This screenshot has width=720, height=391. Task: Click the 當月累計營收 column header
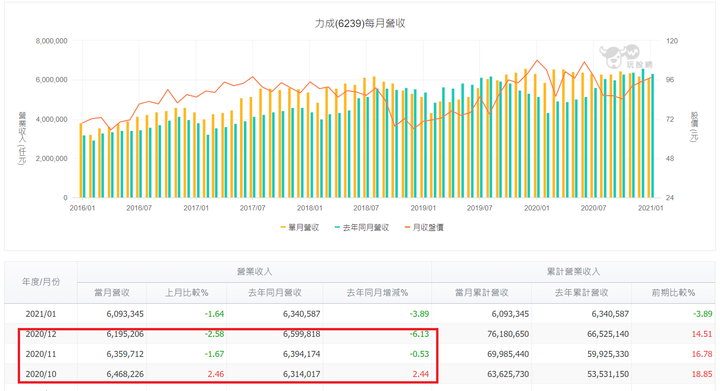tap(482, 293)
